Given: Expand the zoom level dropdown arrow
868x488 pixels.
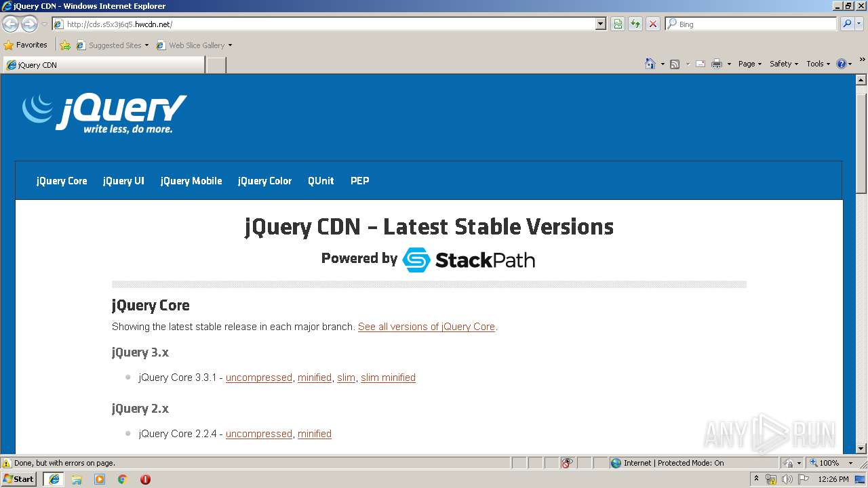Looking at the screenshot, I should pos(851,463).
